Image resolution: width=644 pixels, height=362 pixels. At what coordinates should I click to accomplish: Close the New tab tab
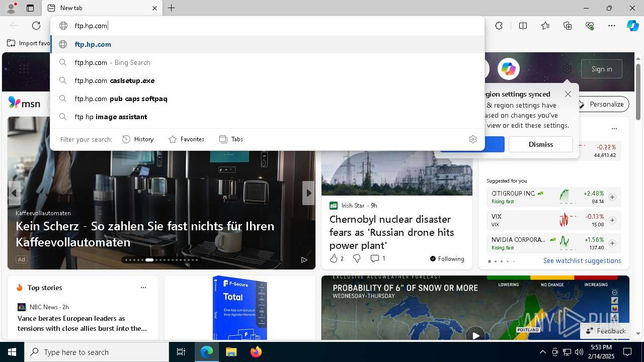(x=154, y=8)
